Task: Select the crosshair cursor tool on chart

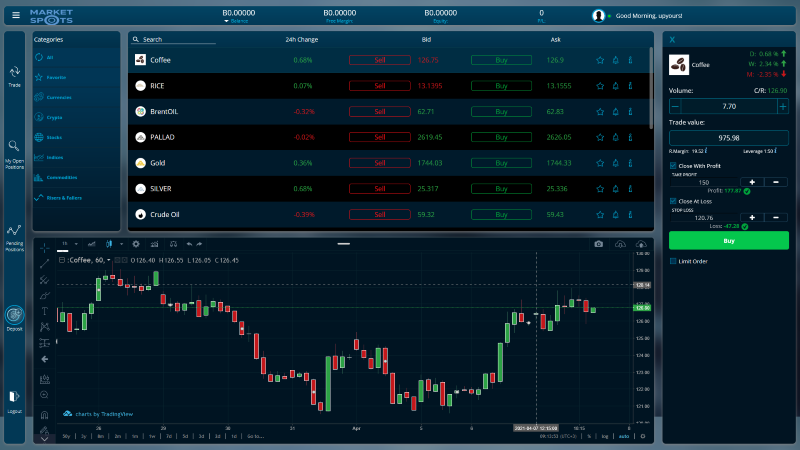Action: coord(45,247)
